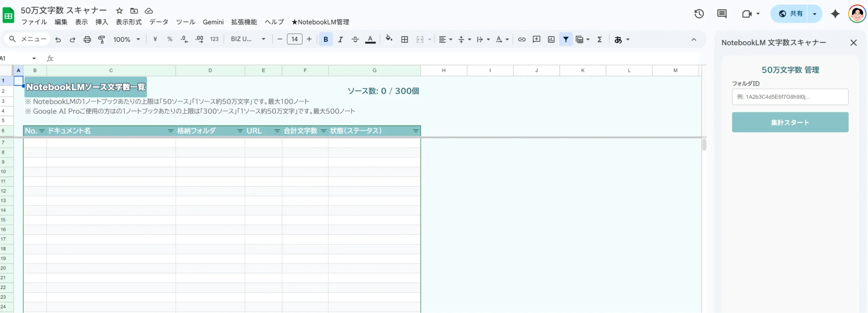Open the functions sigma icon

click(x=599, y=39)
